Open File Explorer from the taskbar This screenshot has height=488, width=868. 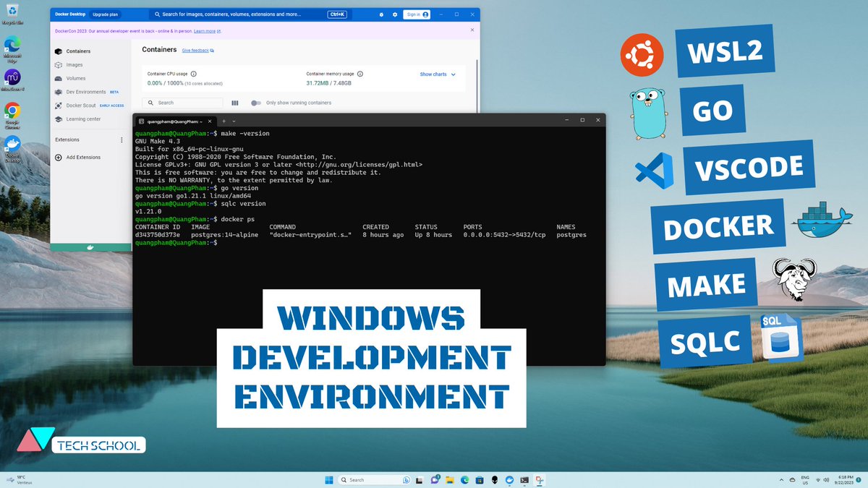pos(450,480)
